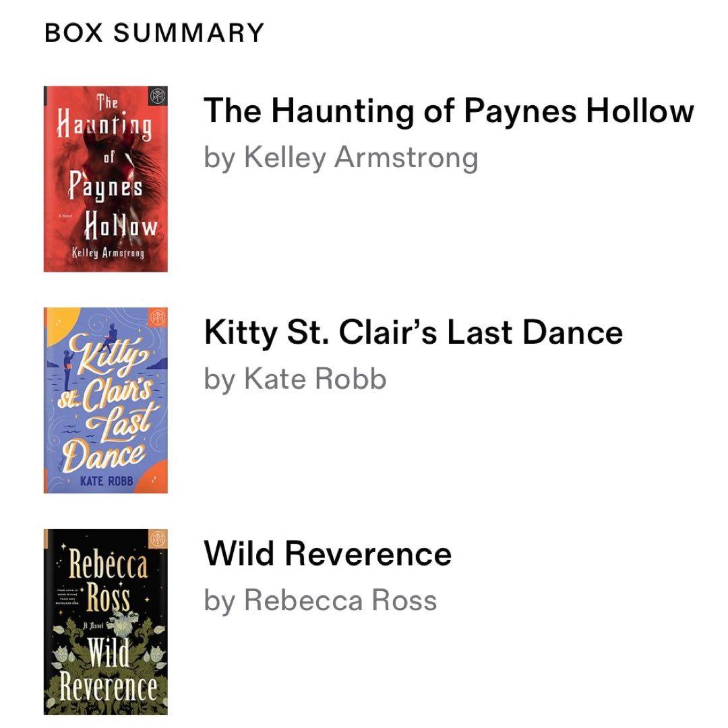This screenshot has height=728, width=728.
Task: Tap the author line by Rebecca Ross
Action: point(320,600)
